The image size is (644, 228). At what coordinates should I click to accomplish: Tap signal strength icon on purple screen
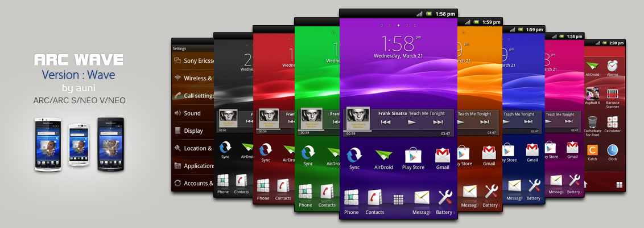pos(419,14)
